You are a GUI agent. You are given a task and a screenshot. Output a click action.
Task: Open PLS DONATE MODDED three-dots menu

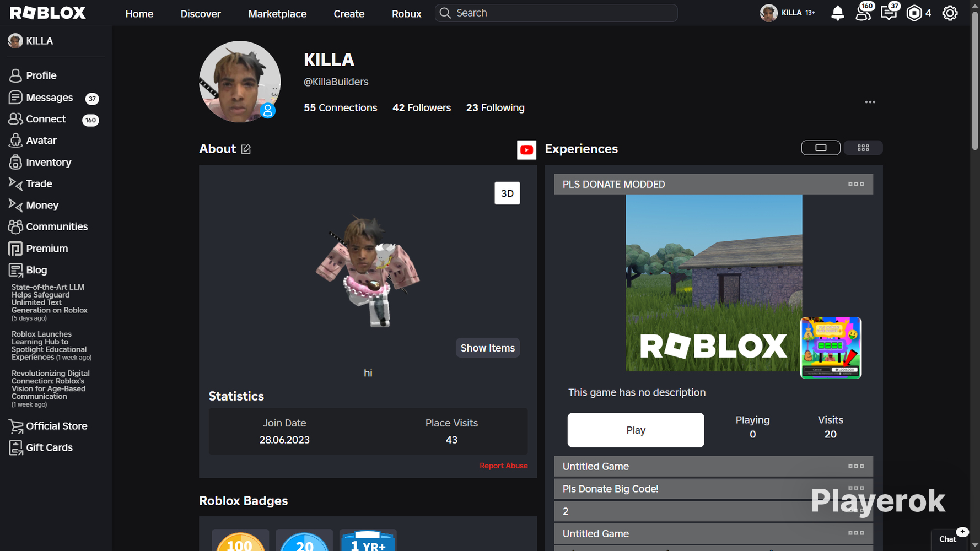pyautogui.click(x=856, y=184)
